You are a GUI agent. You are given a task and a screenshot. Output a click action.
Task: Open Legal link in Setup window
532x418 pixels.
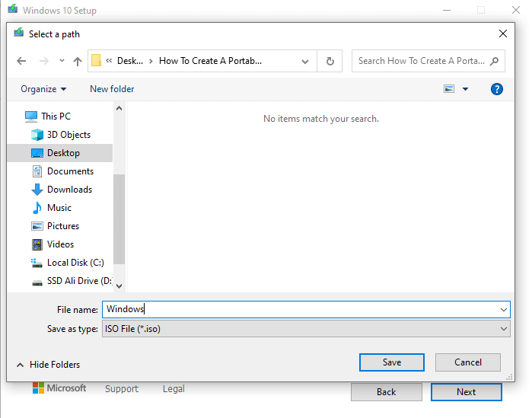click(174, 389)
